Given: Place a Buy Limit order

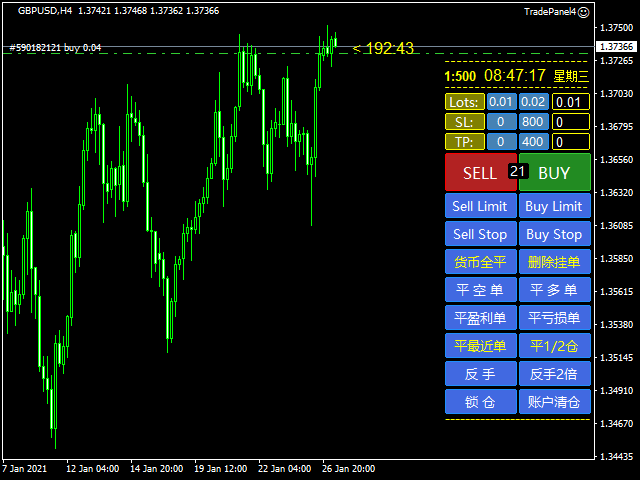Looking at the screenshot, I should click(555, 206).
